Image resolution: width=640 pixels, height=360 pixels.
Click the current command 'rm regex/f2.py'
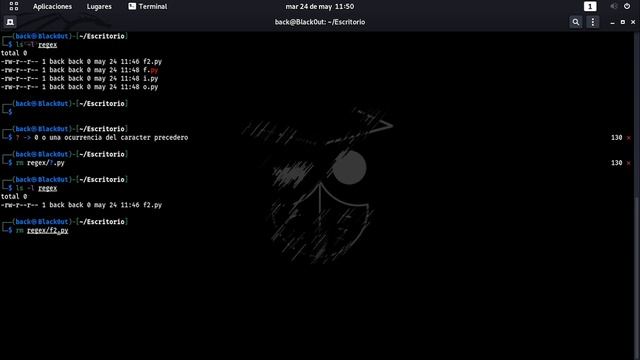click(42, 231)
